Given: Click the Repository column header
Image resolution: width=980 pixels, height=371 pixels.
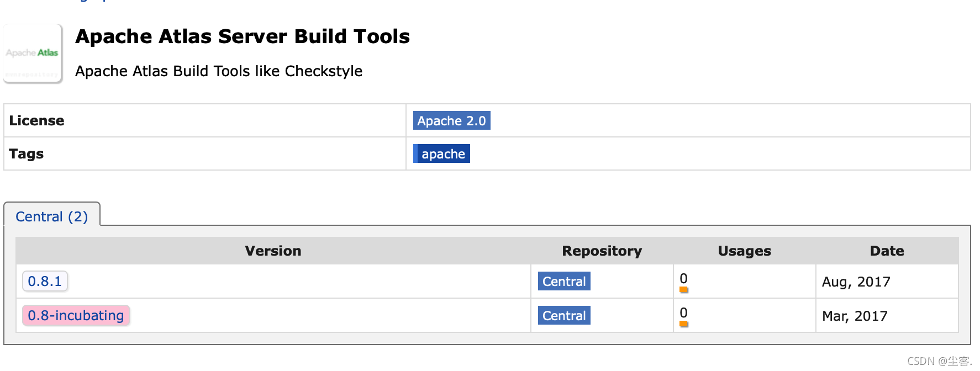Looking at the screenshot, I should [x=602, y=251].
